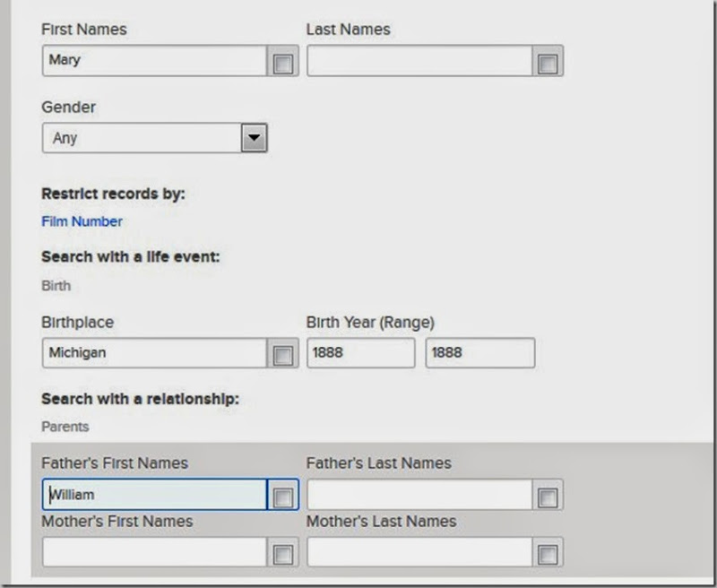Image resolution: width=717 pixels, height=588 pixels.
Task: Click the 'Search with a relationship:' heading
Action: tap(141, 399)
